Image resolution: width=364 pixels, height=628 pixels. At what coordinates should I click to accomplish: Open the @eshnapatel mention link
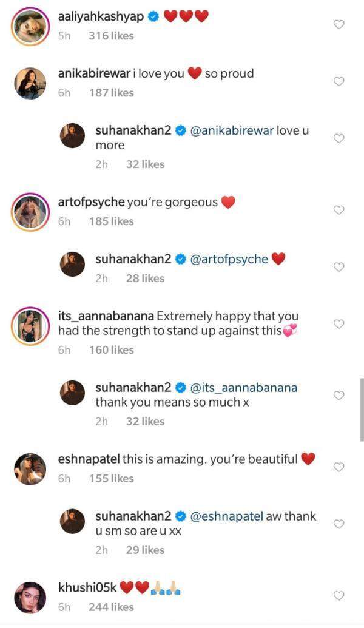(228, 516)
